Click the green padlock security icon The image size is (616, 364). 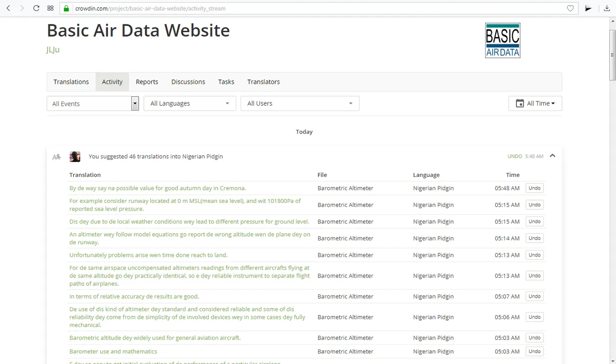coord(66,8)
